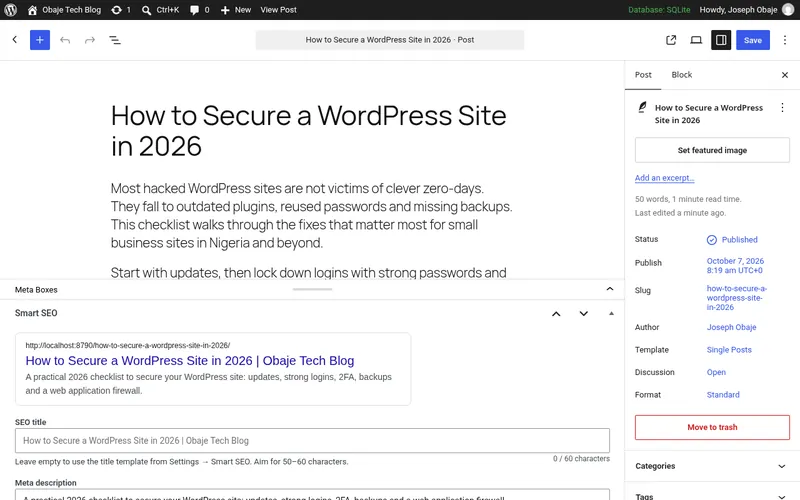Screen dimensions: 800x500
Task: Click the post quill icon in sidebar
Action: pos(642,107)
